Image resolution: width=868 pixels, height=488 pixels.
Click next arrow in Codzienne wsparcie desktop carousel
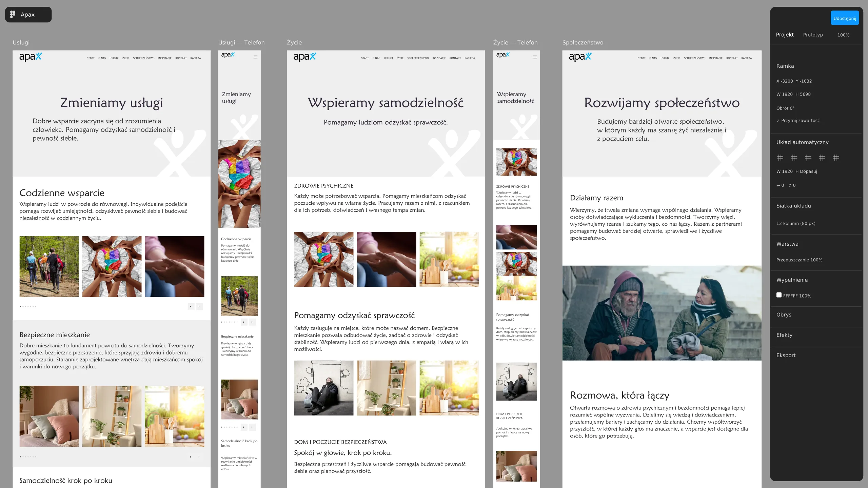(x=199, y=306)
